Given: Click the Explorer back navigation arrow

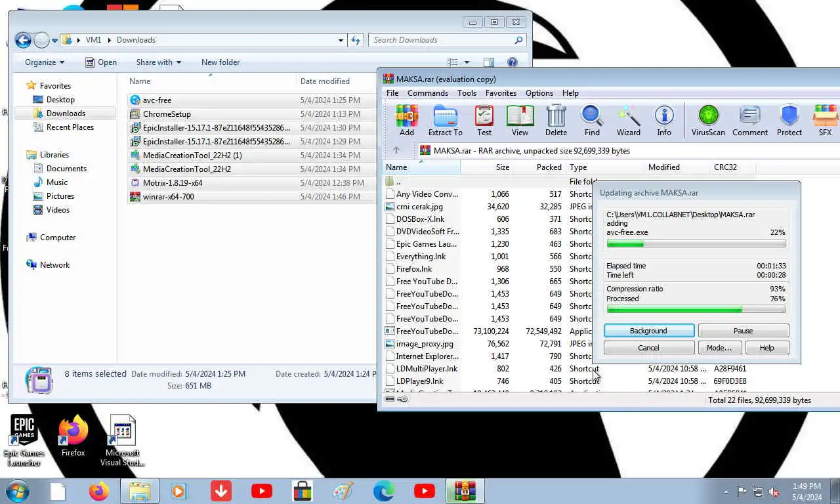Looking at the screenshot, I should 23,40.
